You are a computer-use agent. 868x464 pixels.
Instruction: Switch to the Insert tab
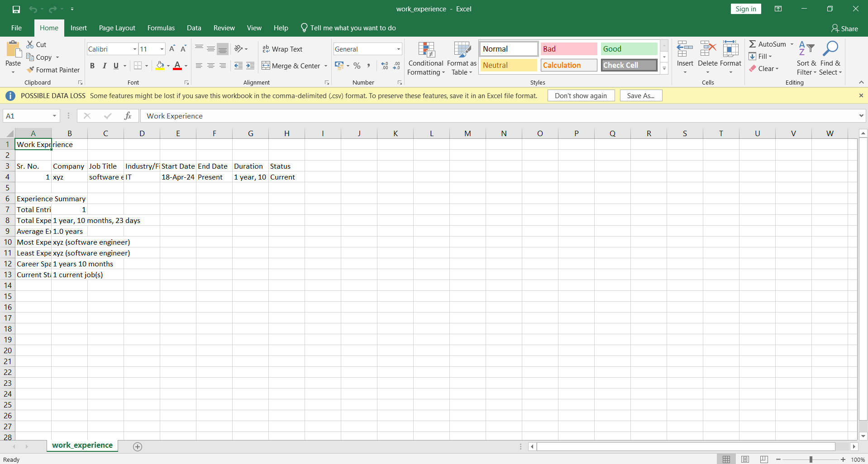[x=79, y=28]
